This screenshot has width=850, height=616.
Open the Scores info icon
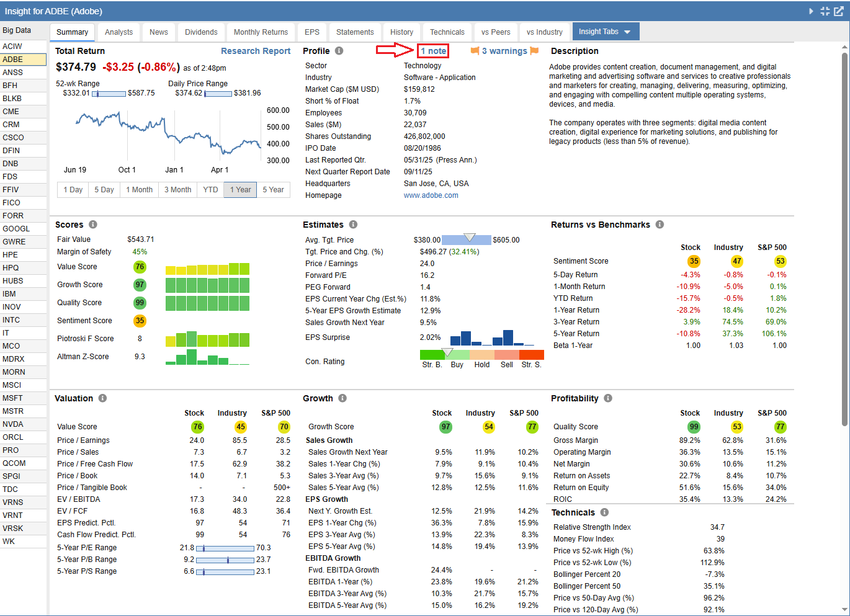[x=92, y=225]
